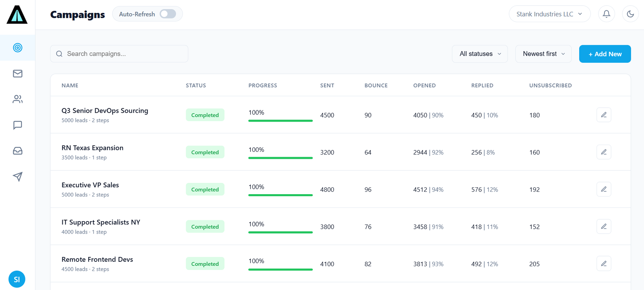Viewport: 644px width, 290px height.
Task: Click progress bar of Executive VP Sales
Action: 281,195
